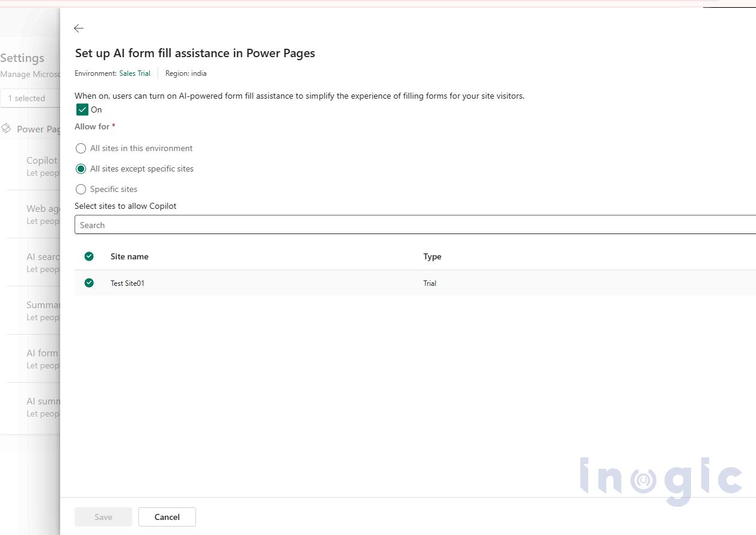This screenshot has width=756, height=535.
Task: Click the Region: india label
Action: click(186, 73)
